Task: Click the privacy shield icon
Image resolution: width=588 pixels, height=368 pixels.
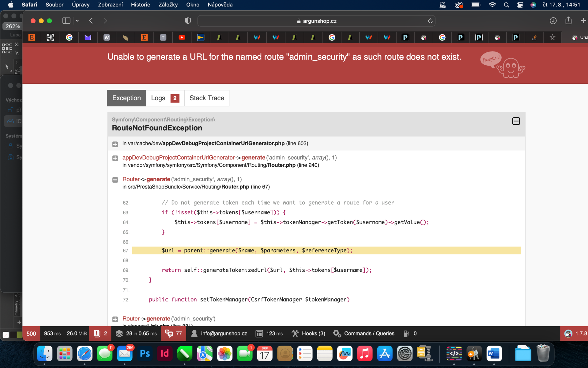Action: pos(188,21)
